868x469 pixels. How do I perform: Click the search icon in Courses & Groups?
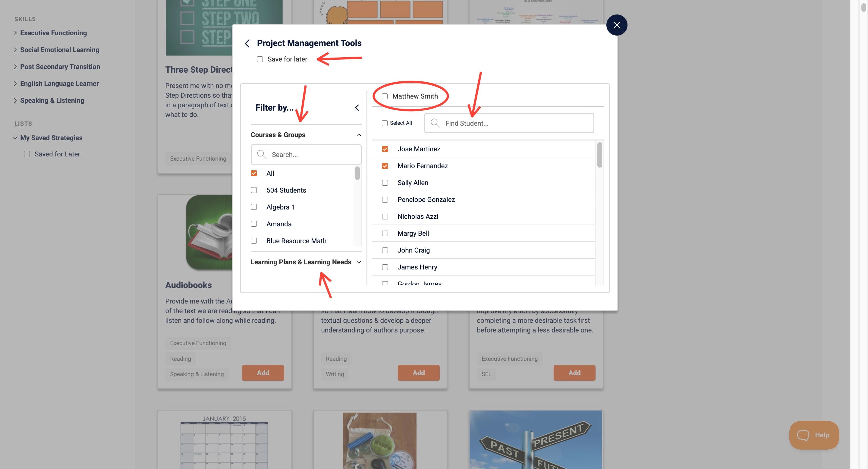[262, 154]
